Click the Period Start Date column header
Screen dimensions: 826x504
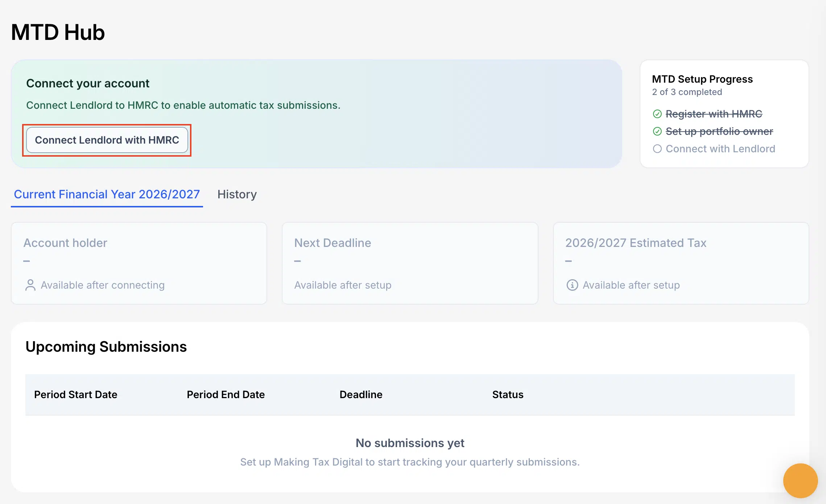[x=76, y=394]
